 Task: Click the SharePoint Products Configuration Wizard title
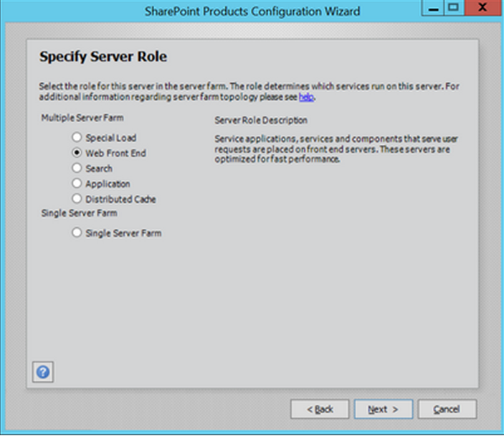252,11
